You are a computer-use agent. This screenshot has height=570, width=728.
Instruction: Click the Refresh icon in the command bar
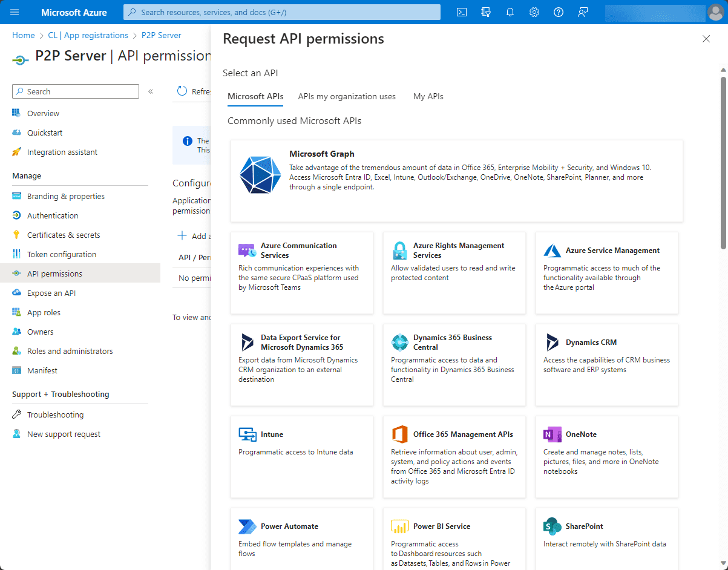coord(182,91)
